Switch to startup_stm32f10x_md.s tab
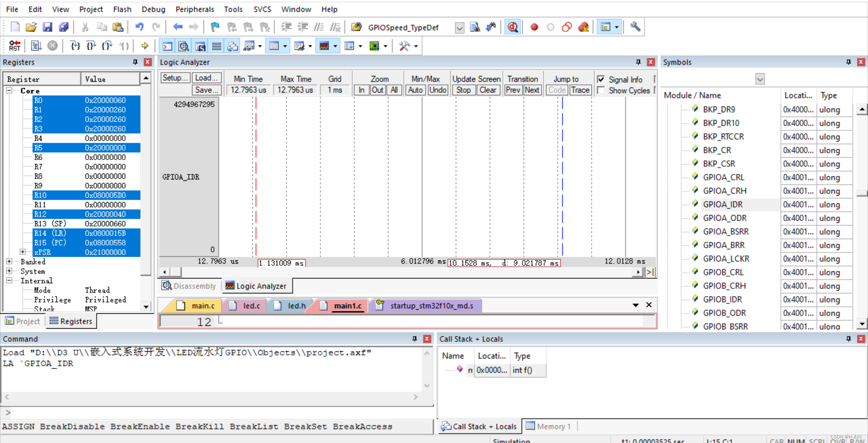Image resolution: width=868 pixels, height=443 pixels. (425, 306)
